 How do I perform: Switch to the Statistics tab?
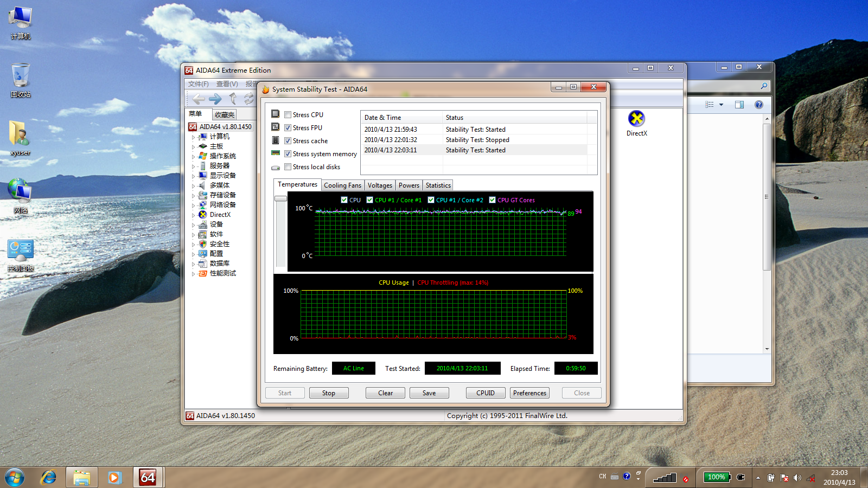click(438, 185)
